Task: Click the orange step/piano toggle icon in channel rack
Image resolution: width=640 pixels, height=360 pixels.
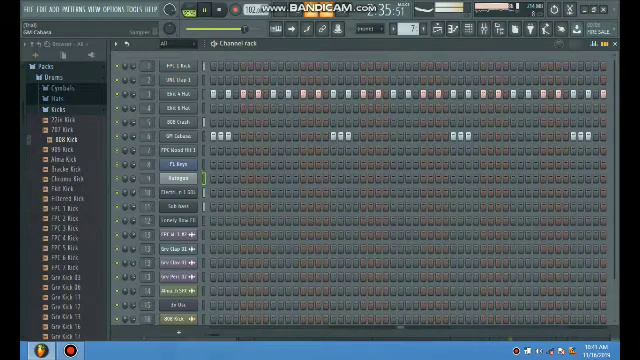Action: click(x=604, y=44)
